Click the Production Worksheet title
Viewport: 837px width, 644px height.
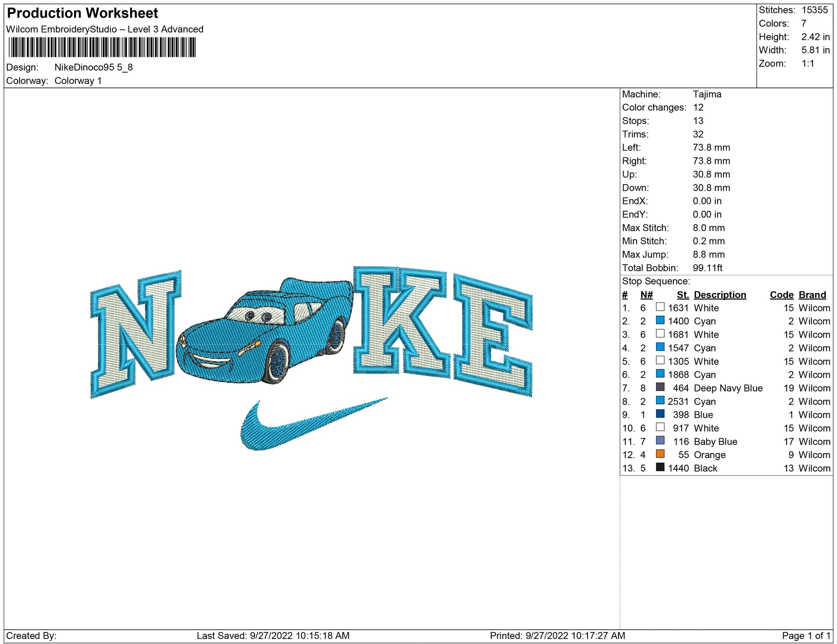(83, 13)
